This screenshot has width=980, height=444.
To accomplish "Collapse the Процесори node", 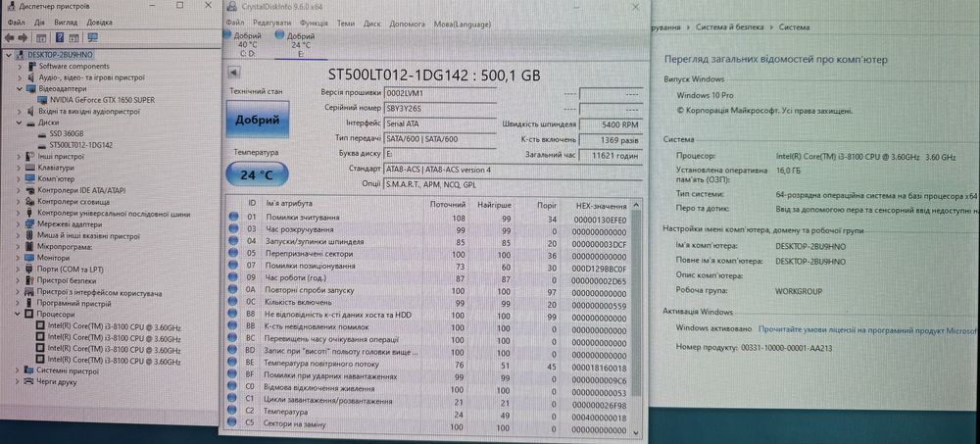I will pyautogui.click(x=18, y=315).
